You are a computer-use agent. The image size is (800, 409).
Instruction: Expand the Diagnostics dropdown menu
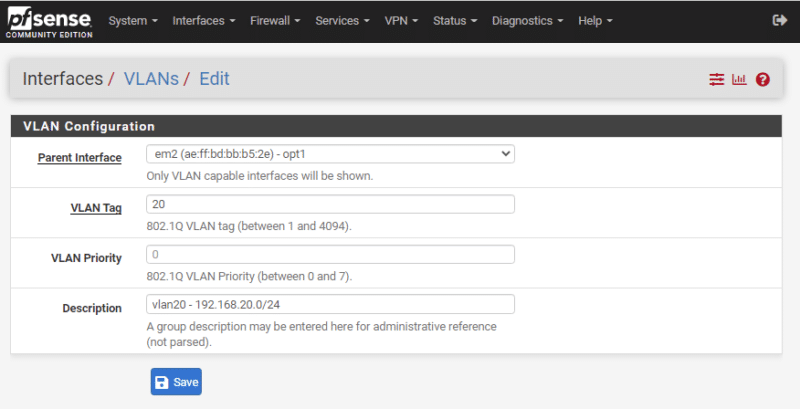coord(527,21)
